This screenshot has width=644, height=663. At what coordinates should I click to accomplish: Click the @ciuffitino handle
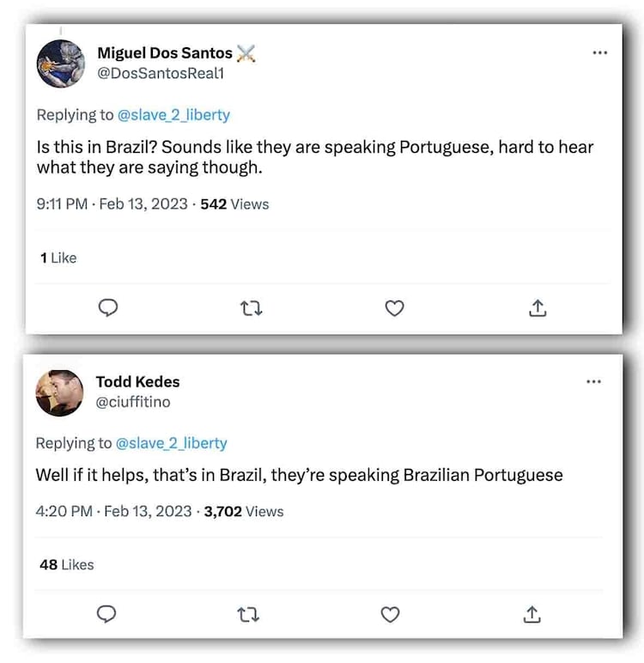tap(132, 401)
